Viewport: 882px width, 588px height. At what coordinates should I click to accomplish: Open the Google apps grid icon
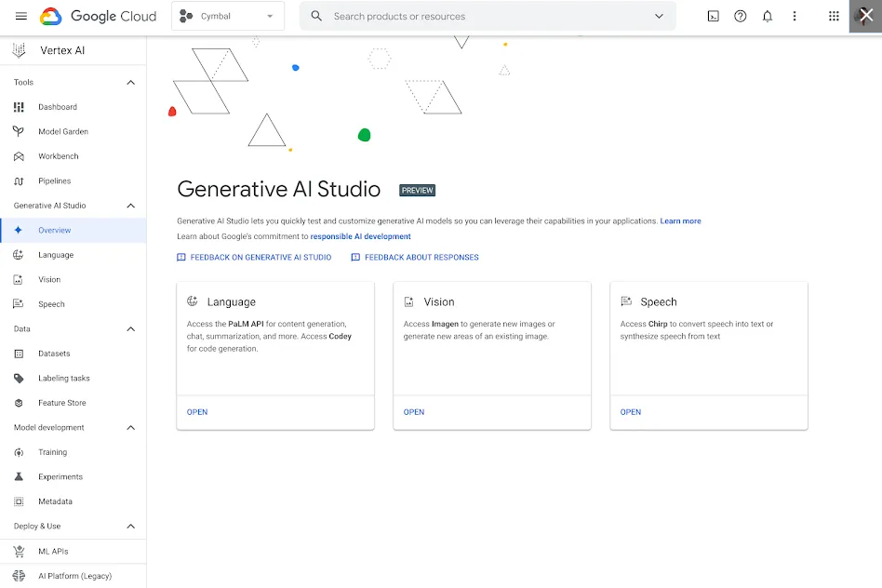pos(834,17)
